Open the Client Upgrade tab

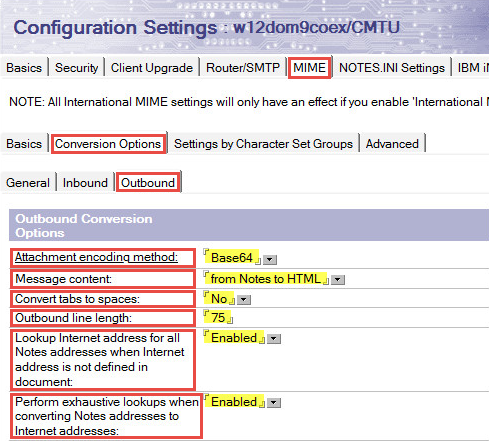[152, 68]
